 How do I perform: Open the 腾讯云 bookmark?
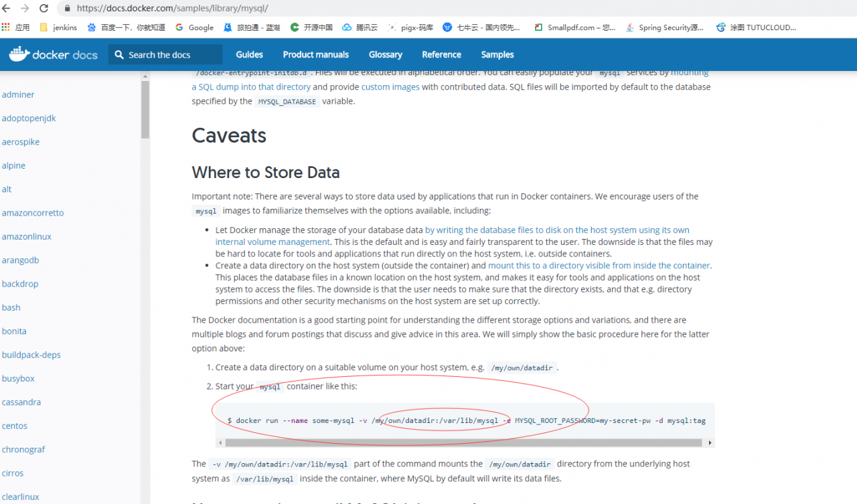point(360,27)
